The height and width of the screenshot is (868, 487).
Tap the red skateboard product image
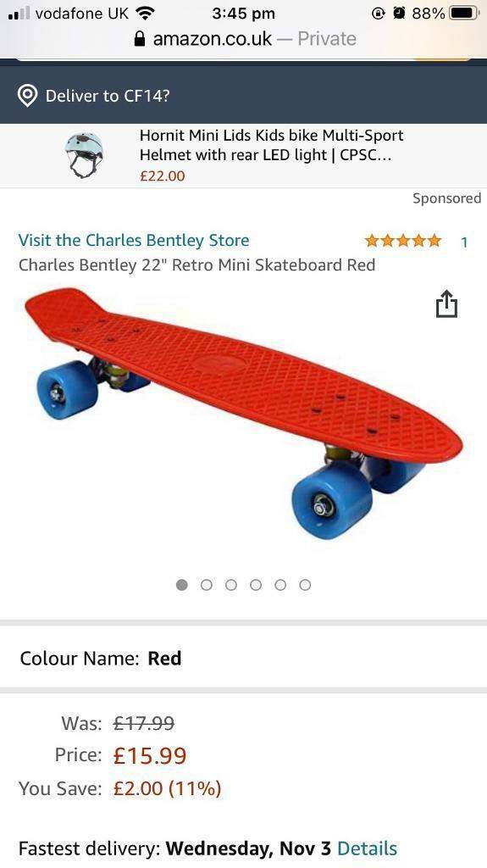click(x=244, y=413)
